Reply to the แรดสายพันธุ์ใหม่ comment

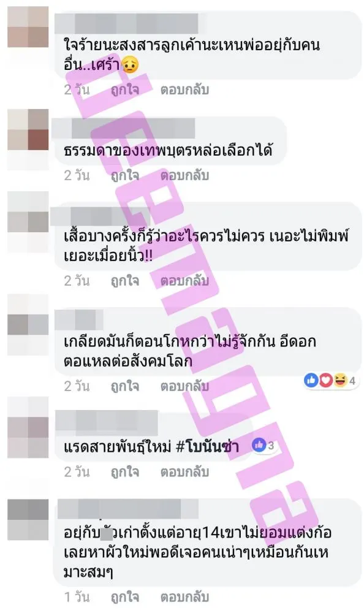pos(184,472)
